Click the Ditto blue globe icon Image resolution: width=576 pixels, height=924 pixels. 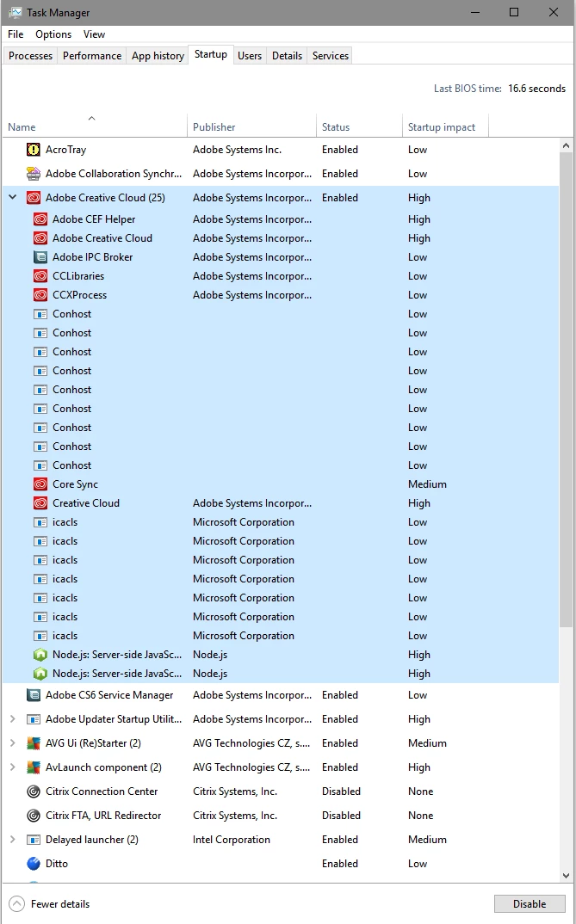34,864
